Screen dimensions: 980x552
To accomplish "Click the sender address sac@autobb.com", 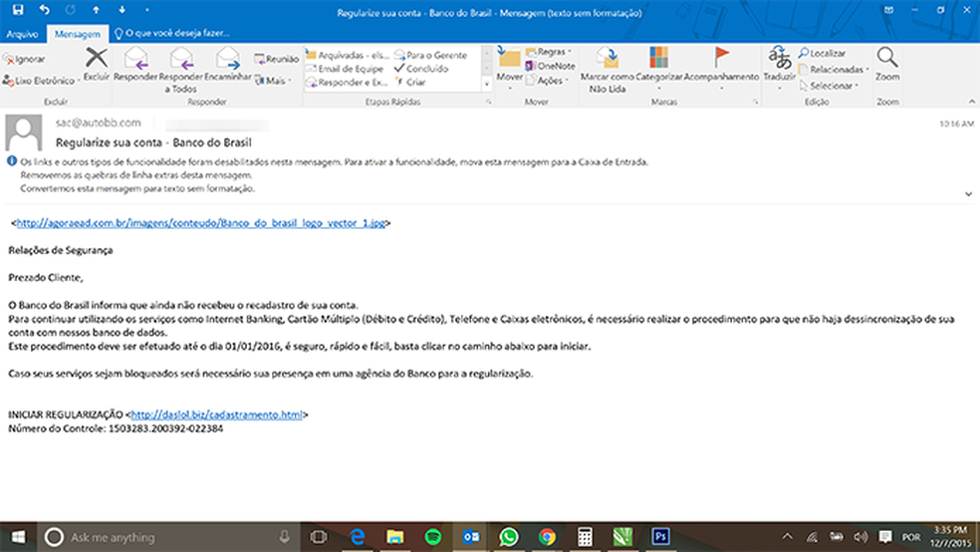I will [x=99, y=123].
